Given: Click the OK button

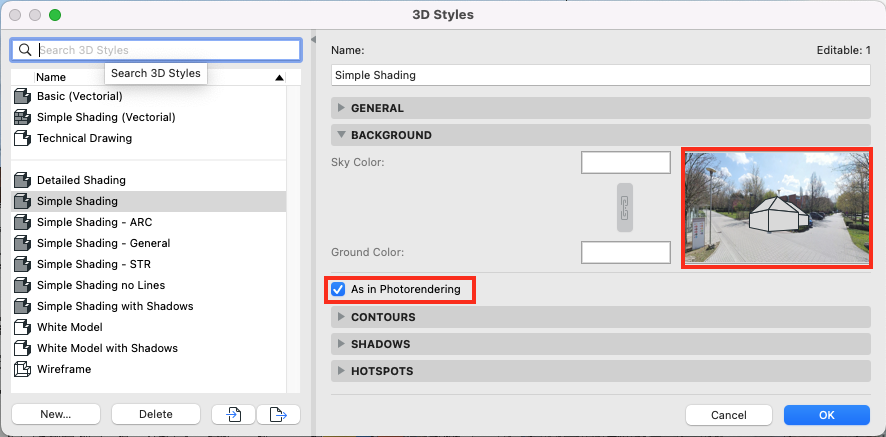Looking at the screenshot, I should (x=827, y=415).
